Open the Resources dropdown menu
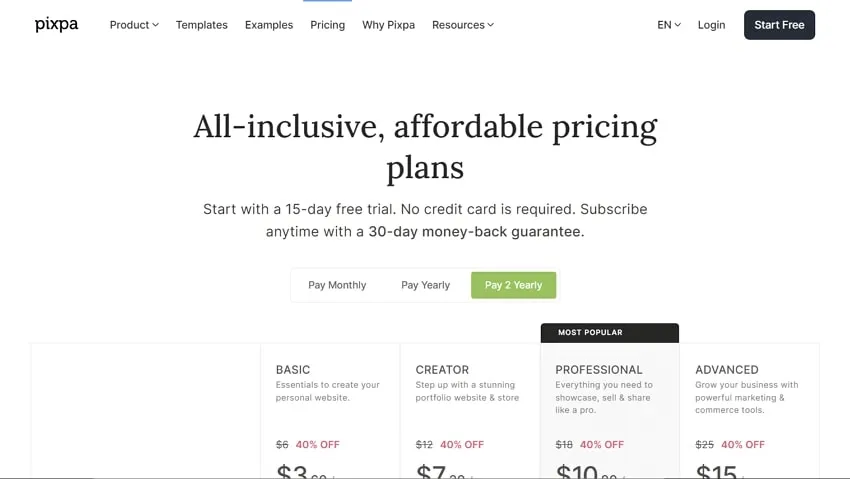850x479 pixels. (463, 25)
